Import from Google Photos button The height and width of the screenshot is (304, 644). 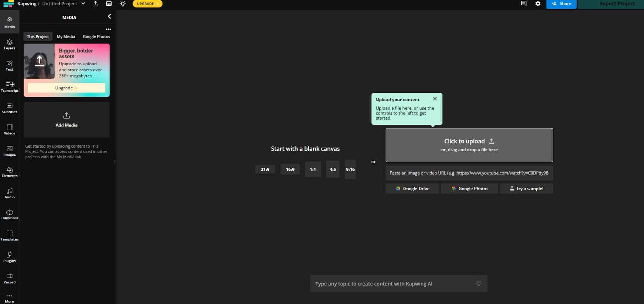[469, 189]
